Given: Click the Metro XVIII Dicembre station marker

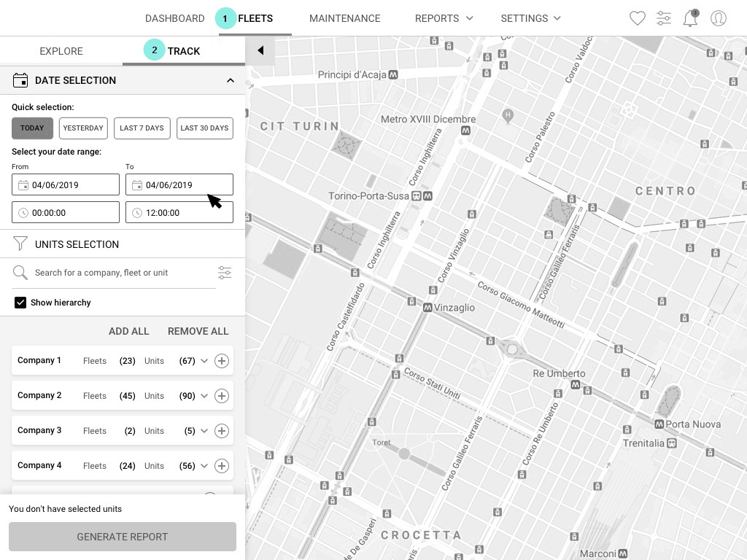Looking at the screenshot, I should point(465,131).
